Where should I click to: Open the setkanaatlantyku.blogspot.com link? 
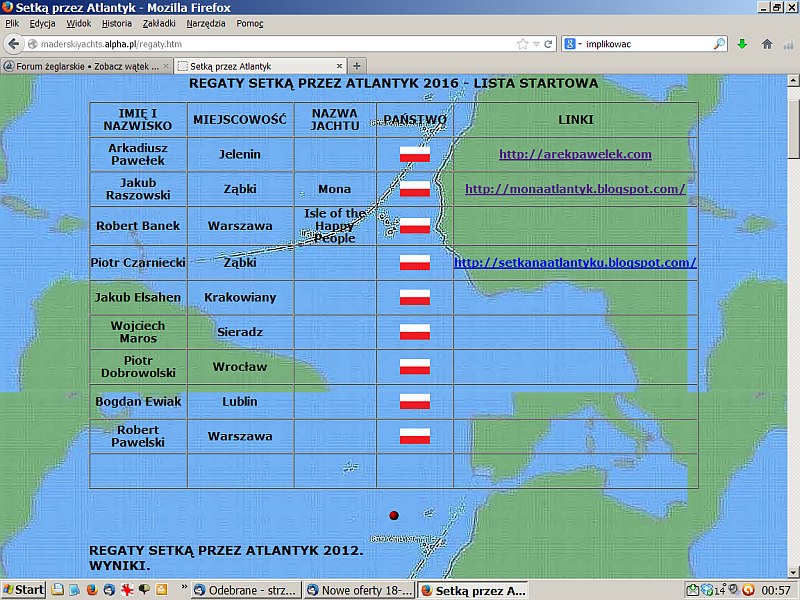[575, 263]
